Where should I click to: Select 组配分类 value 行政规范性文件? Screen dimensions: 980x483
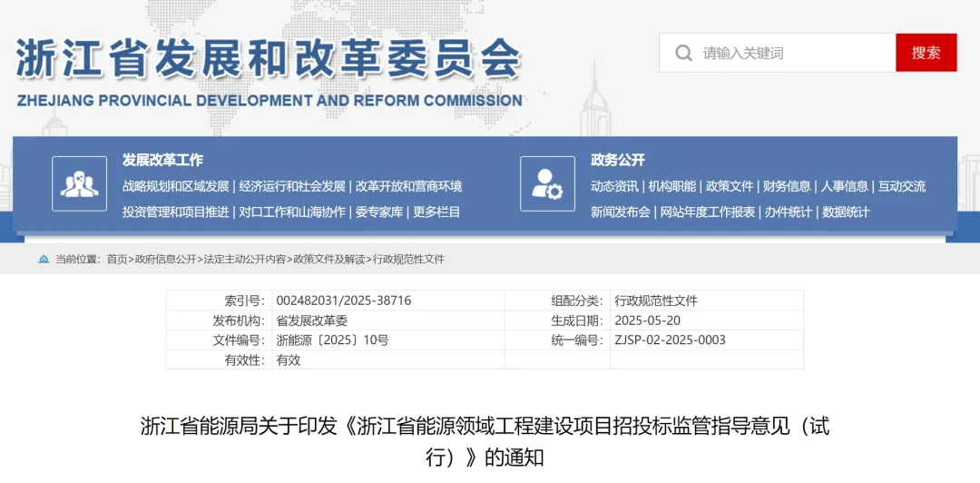tap(656, 301)
